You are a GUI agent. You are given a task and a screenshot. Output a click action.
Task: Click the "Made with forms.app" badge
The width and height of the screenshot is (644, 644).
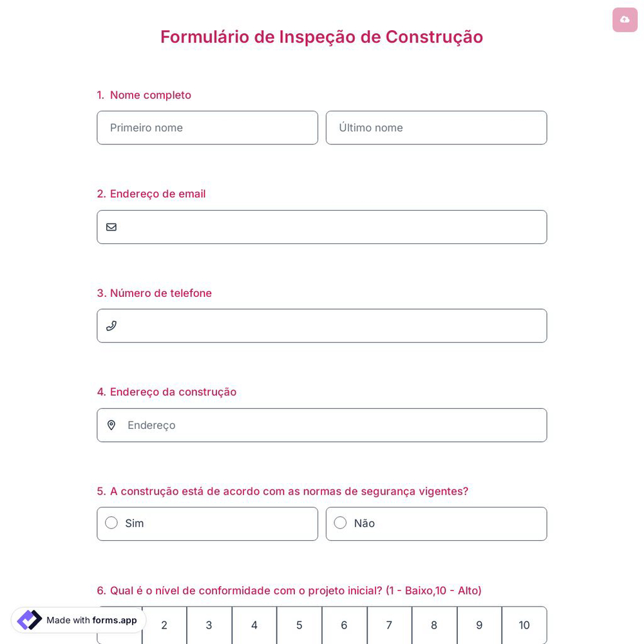coord(77,620)
